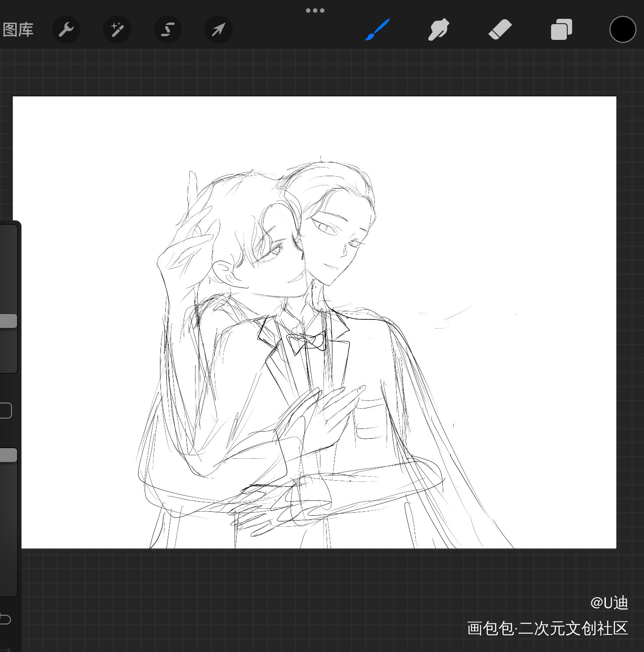
Task: Open the Layers panel
Action: click(x=561, y=30)
